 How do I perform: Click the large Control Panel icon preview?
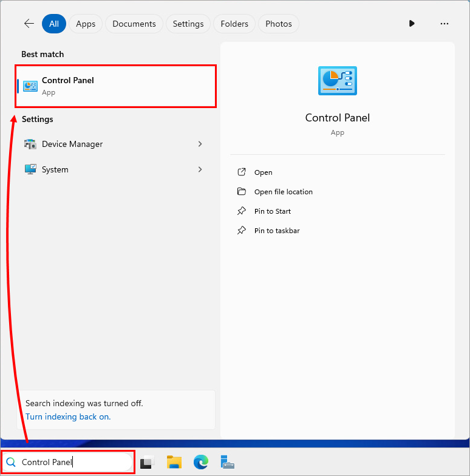click(x=338, y=81)
